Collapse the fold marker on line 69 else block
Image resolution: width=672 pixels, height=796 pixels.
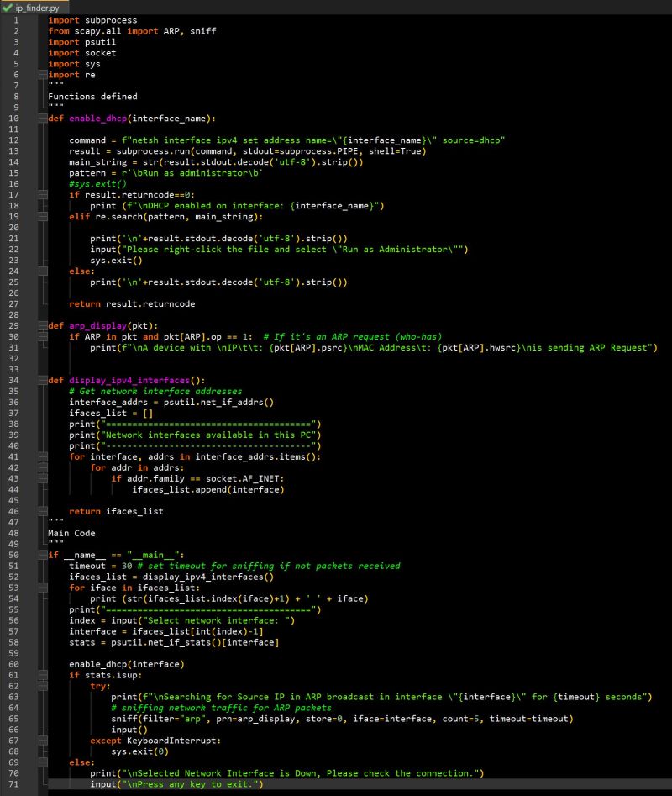[x=43, y=762]
